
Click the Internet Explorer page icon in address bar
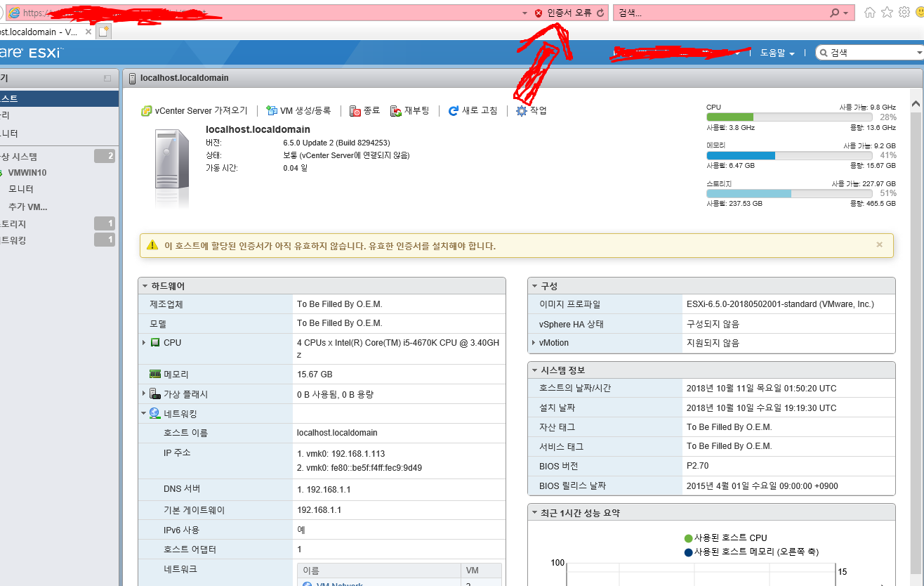point(13,13)
